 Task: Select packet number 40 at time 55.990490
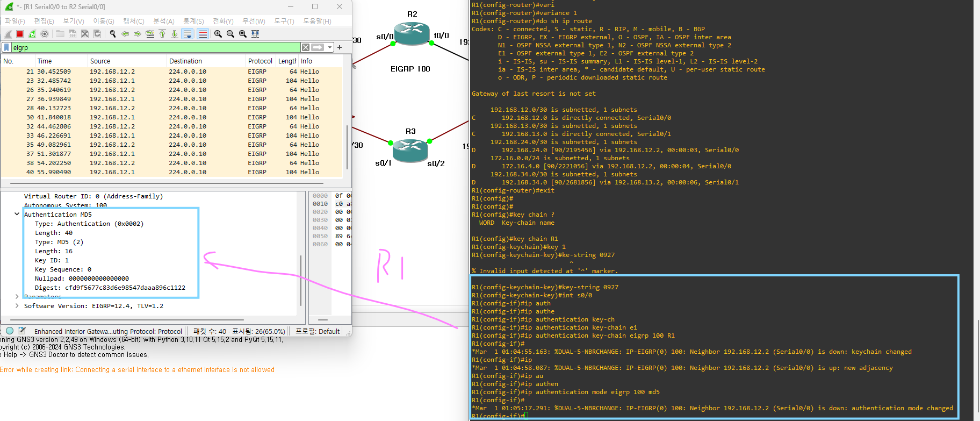click(172, 172)
